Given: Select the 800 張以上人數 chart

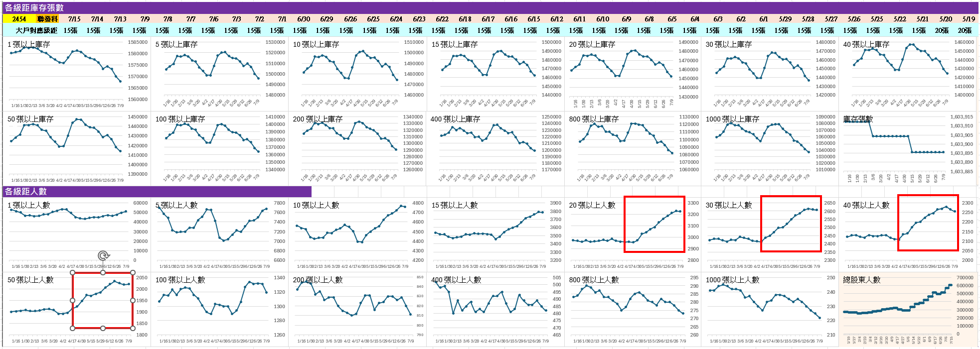Looking at the screenshot, I should (633, 309).
